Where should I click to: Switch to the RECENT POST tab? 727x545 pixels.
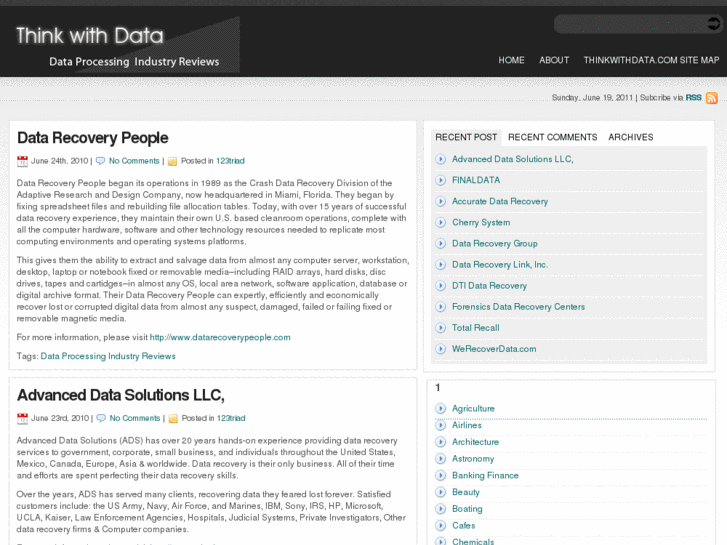[466, 137]
